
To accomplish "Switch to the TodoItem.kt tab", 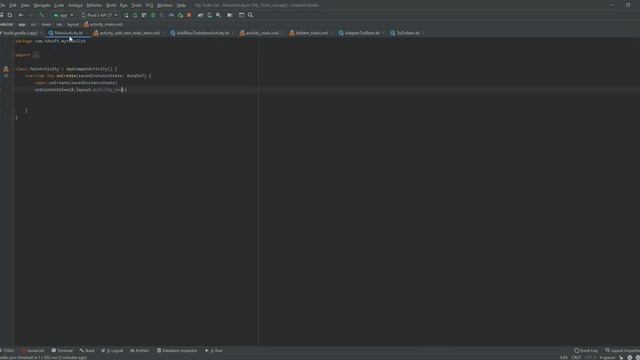I will coord(407,33).
